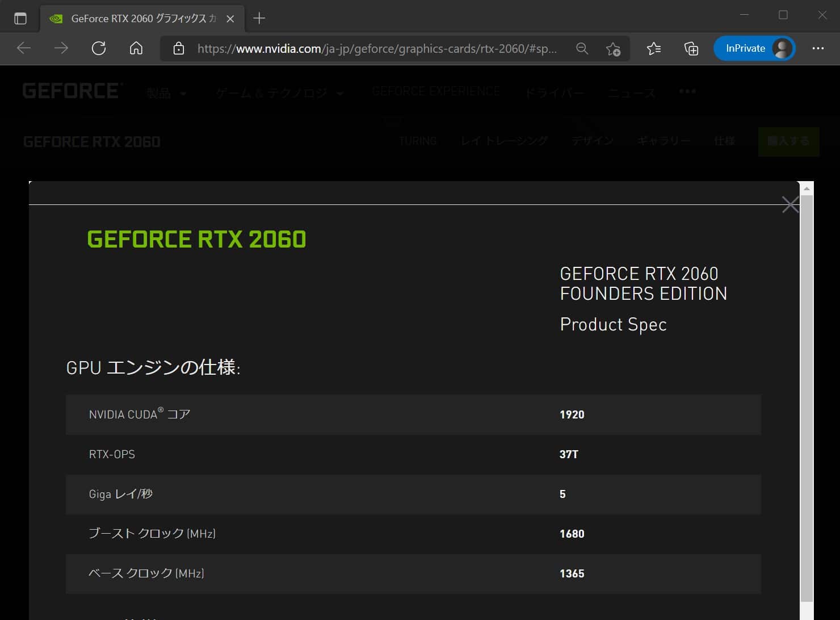Click the green 購入する button
840x620 pixels.
coord(788,141)
